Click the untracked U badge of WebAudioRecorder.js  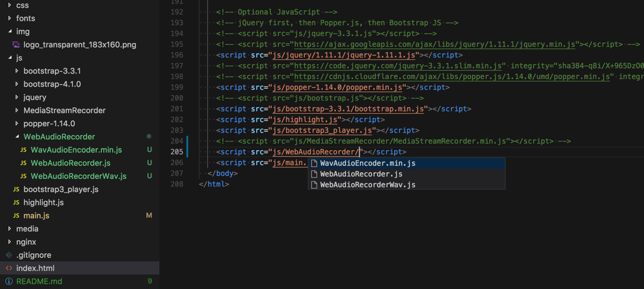[x=150, y=163]
